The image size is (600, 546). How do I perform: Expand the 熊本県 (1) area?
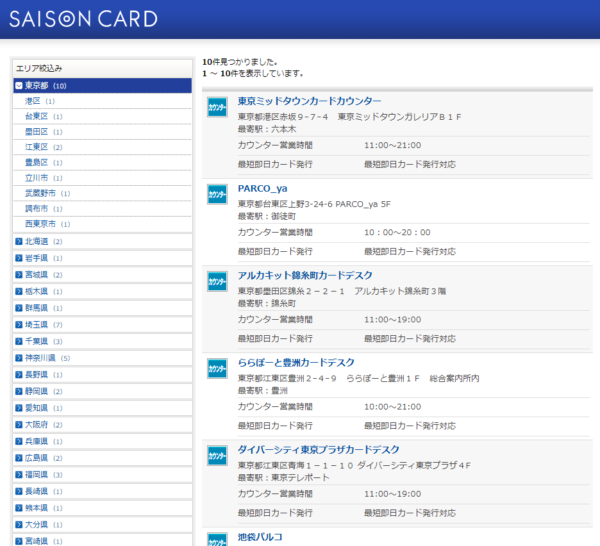point(103,508)
